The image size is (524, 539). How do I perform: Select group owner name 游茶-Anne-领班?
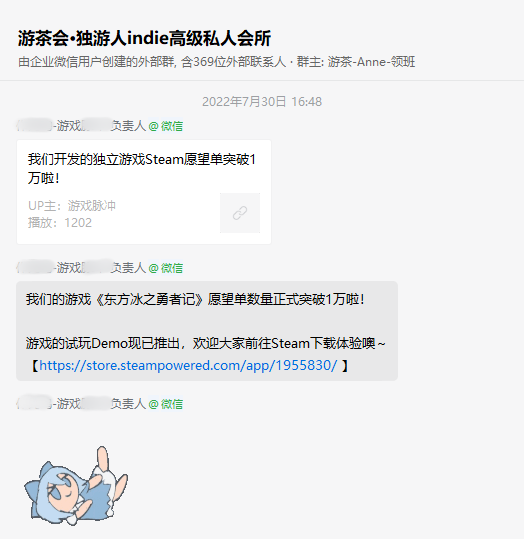tap(371, 62)
